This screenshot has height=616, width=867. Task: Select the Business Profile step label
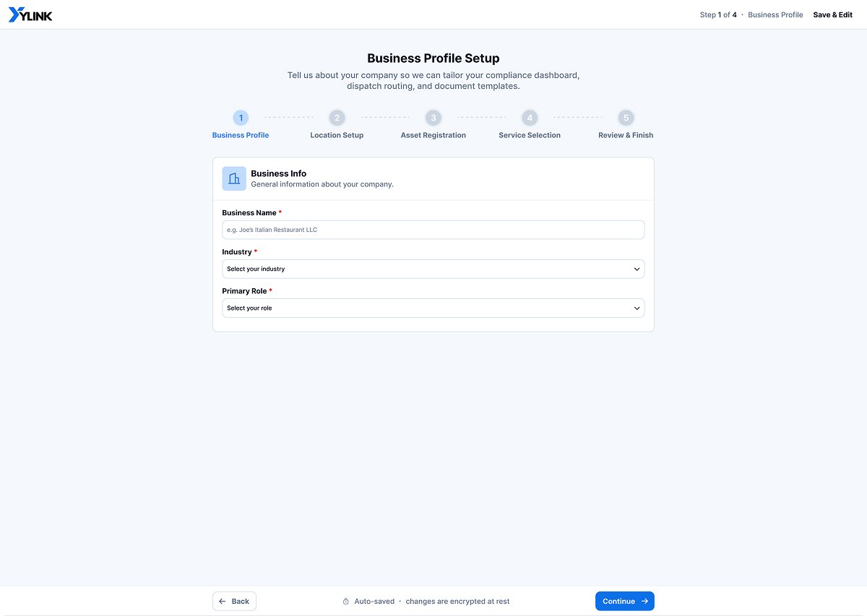tap(241, 135)
